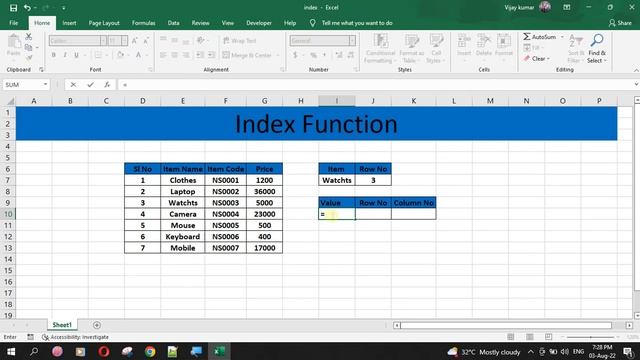
Task: Switch to Page Layout view in status bar
Action: [529, 337]
